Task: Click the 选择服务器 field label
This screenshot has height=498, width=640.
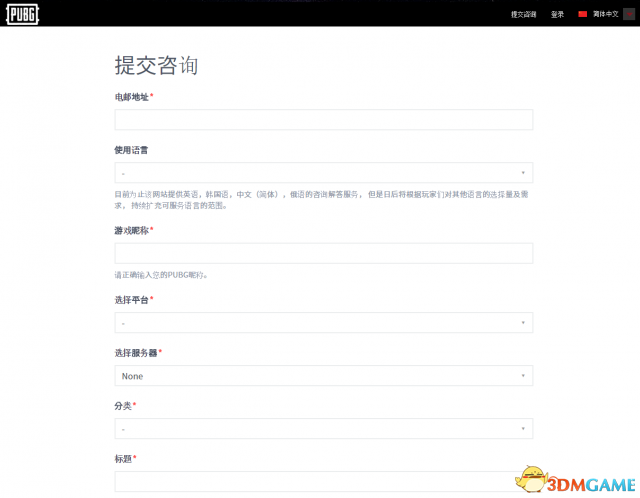Action: (x=135, y=353)
